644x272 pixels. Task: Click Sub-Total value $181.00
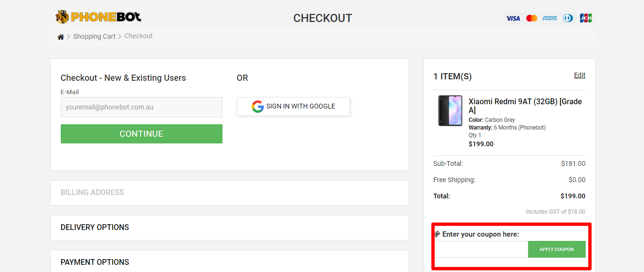[573, 163]
